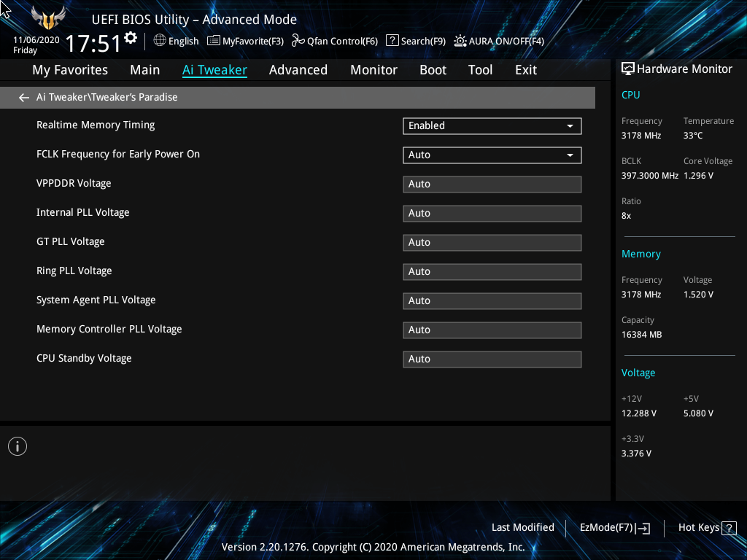747x560 pixels.
Task: Click the TUF logo emblem
Action: [x=48, y=18]
